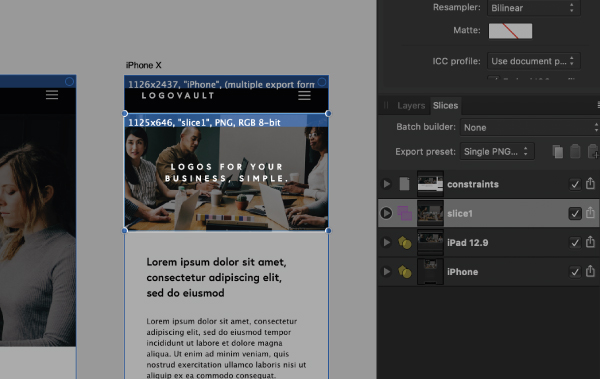Click the Matte color swatch
Image resolution: width=600 pixels, height=379 pixels.
[x=510, y=31]
